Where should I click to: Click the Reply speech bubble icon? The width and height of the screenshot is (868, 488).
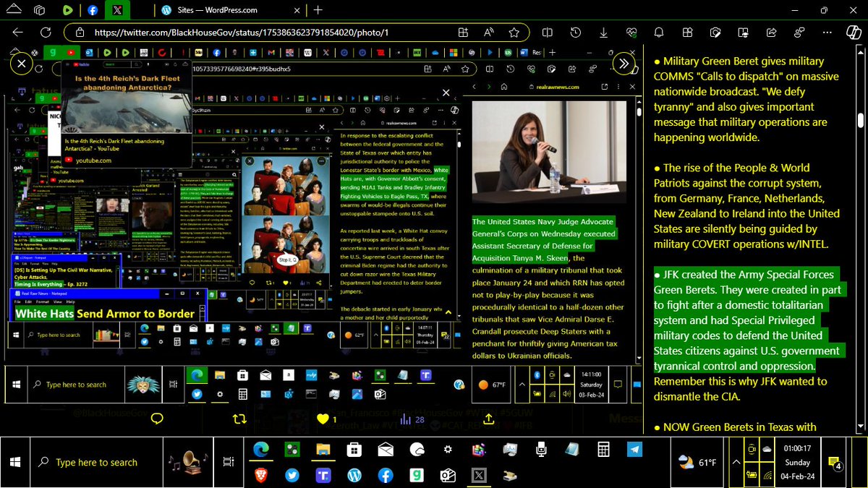tap(156, 419)
